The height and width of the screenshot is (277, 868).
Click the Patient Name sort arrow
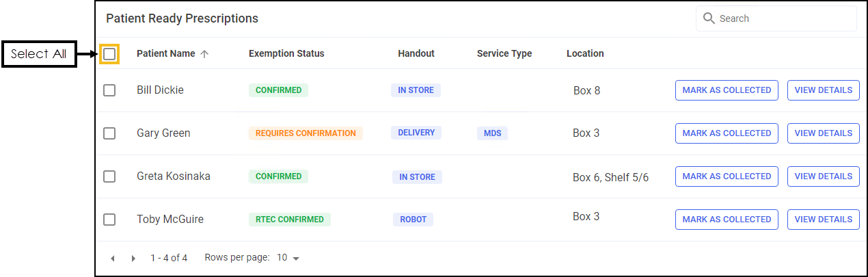204,54
